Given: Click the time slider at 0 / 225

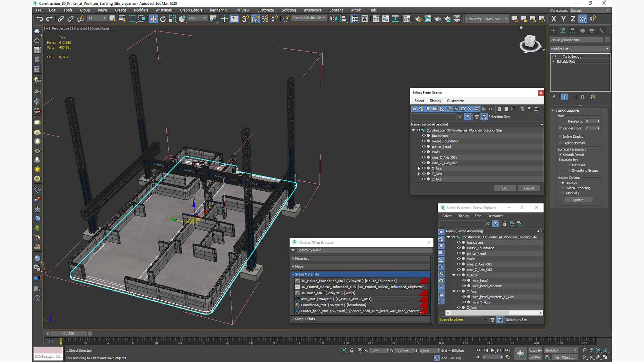Looking at the screenshot, I should 69,334.
